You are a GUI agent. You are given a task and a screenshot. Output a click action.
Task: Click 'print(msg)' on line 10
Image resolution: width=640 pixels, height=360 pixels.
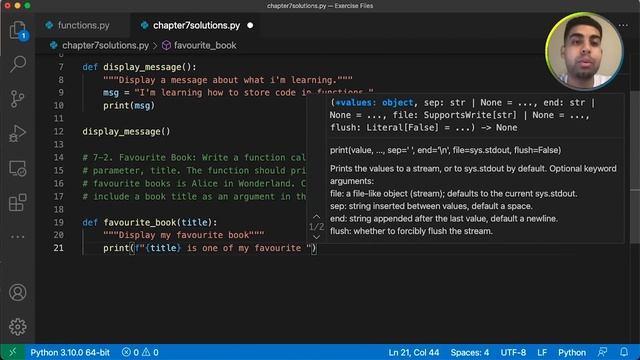pos(129,105)
